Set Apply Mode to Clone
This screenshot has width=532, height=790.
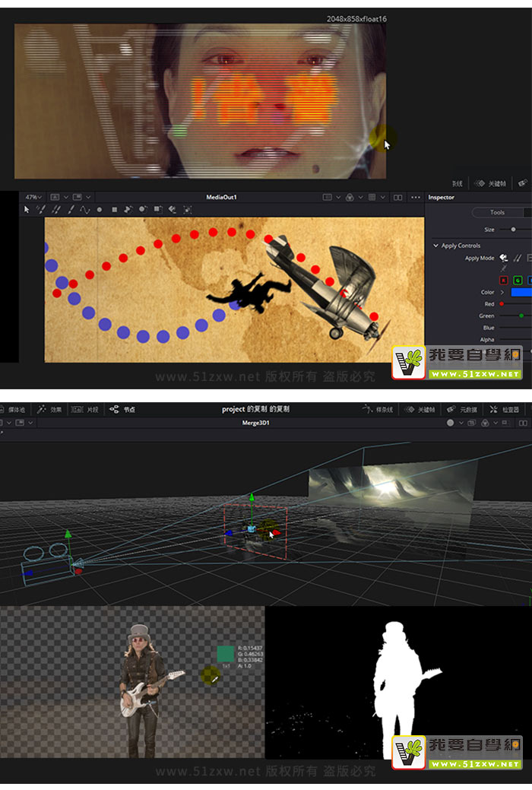pos(518,258)
